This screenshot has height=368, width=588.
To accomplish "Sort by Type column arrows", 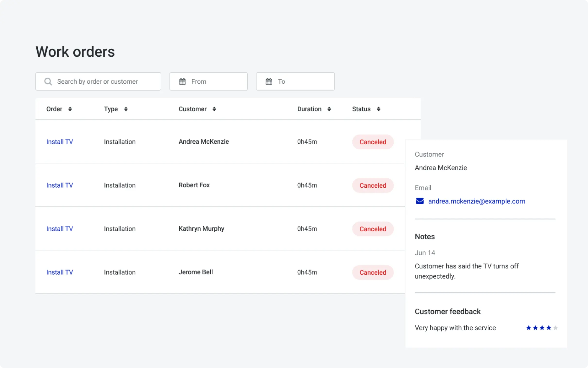I will [126, 109].
